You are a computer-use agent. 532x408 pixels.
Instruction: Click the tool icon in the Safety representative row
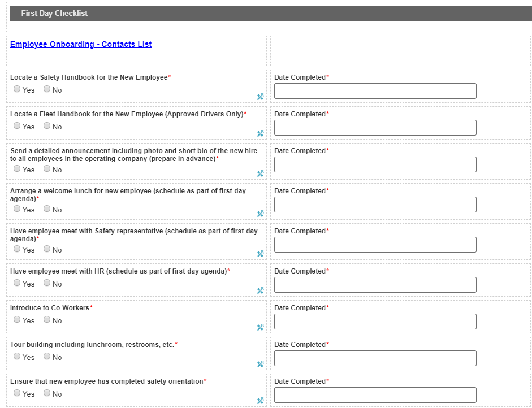click(261, 254)
